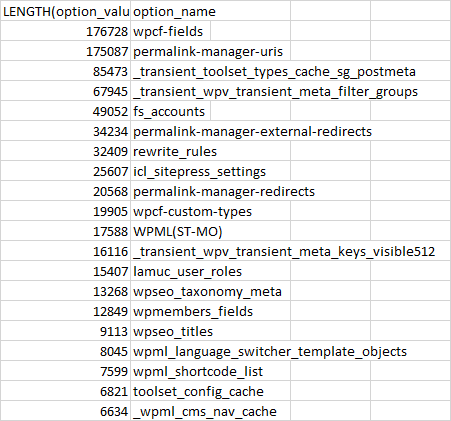451x421 pixels.
Task: Select the cell with value 9113
Action: tap(66, 331)
